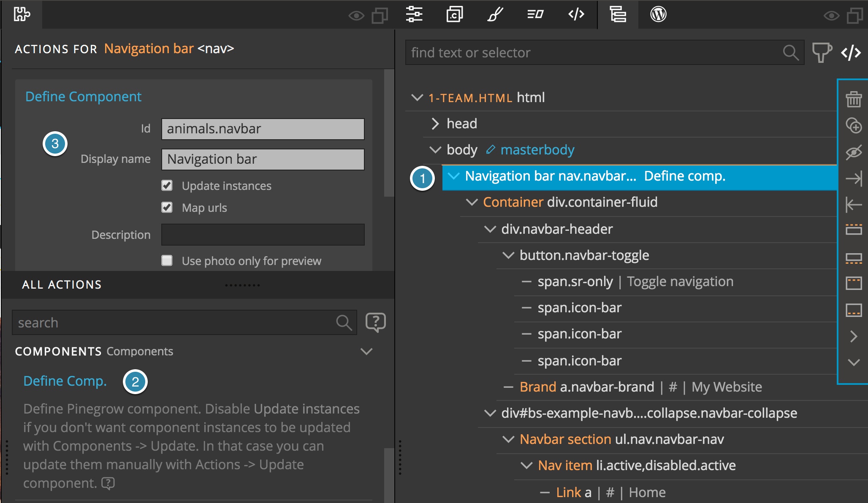Open the actions help question icon
The width and height of the screenshot is (868, 503).
375,323
